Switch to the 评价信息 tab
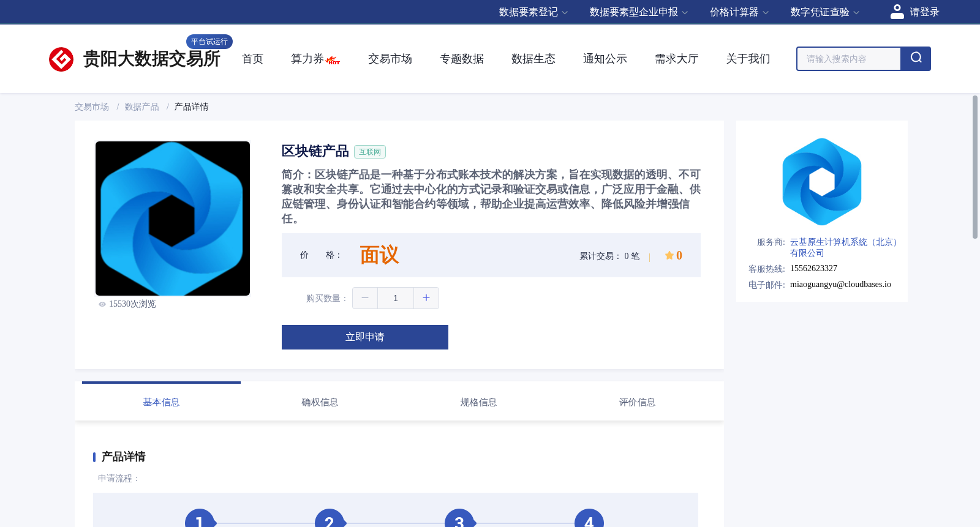Image resolution: width=980 pixels, height=527 pixels. point(637,402)
